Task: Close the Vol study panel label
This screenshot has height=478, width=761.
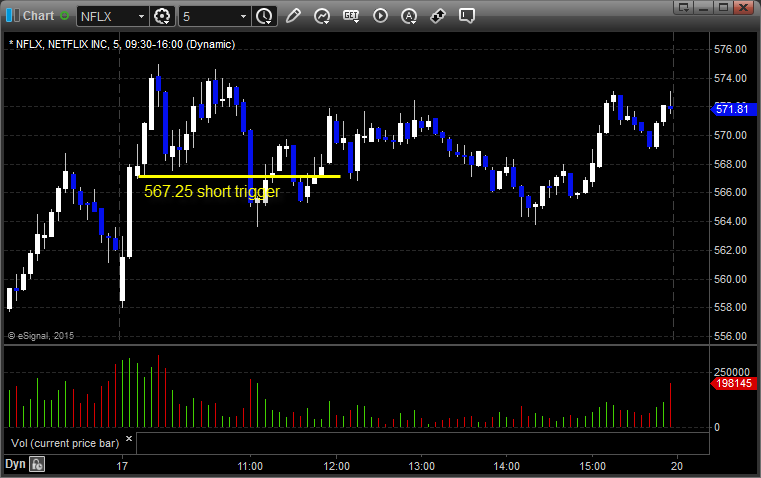Action: point(129,439)
